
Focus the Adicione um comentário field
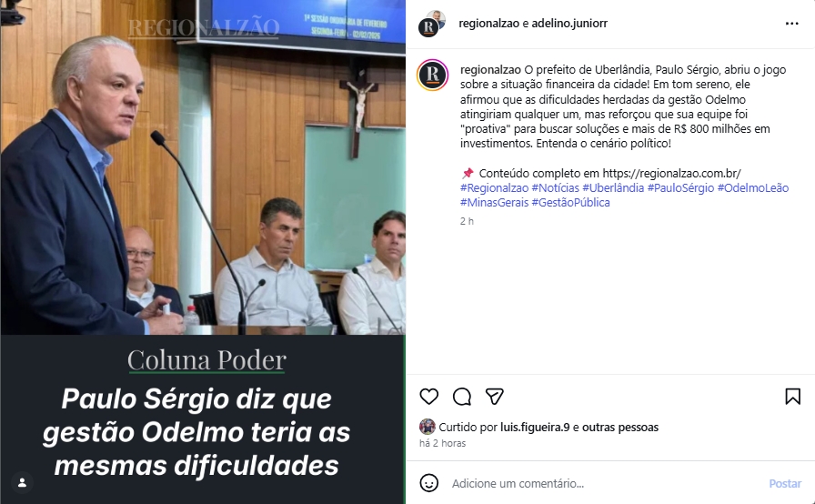[603, 483]
